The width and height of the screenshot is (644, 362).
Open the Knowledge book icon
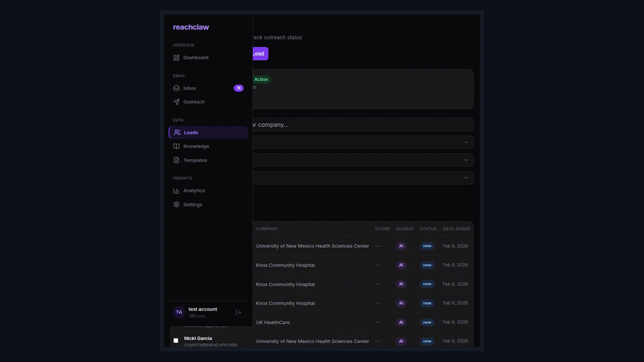177,146
